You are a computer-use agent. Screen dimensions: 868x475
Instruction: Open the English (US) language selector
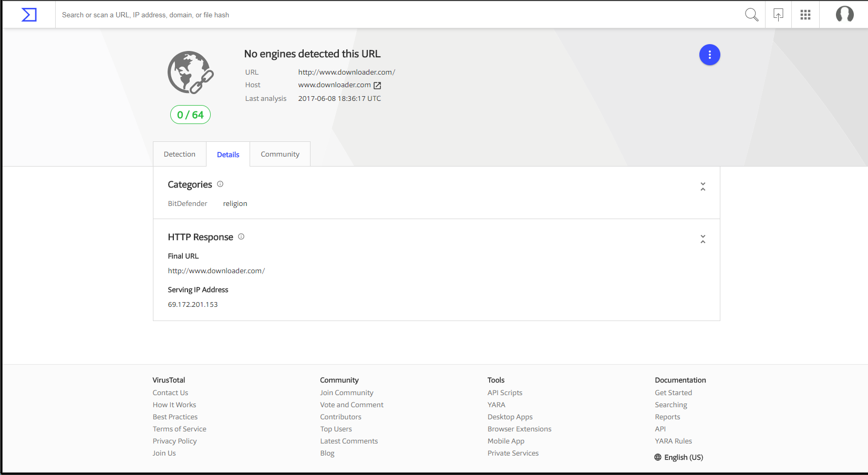678,457
